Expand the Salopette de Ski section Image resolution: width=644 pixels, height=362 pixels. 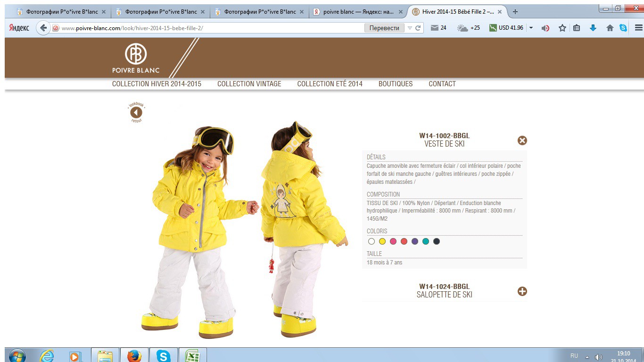pos(522,291)
